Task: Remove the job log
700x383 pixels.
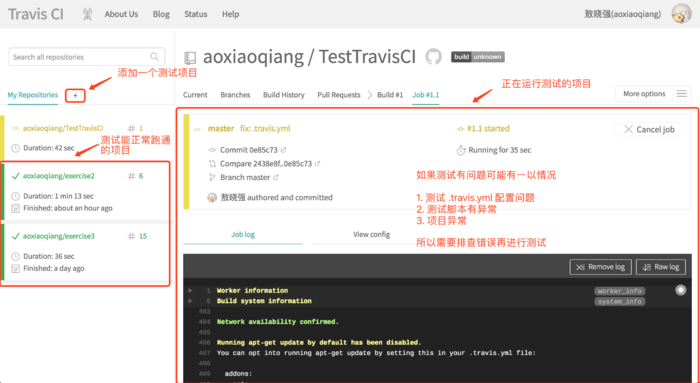Action: [600, 267]
